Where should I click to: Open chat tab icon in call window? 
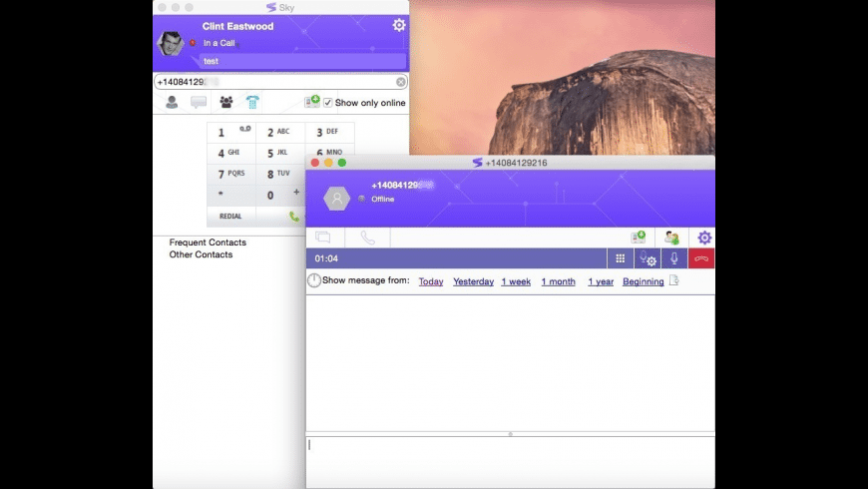point(322,238)
